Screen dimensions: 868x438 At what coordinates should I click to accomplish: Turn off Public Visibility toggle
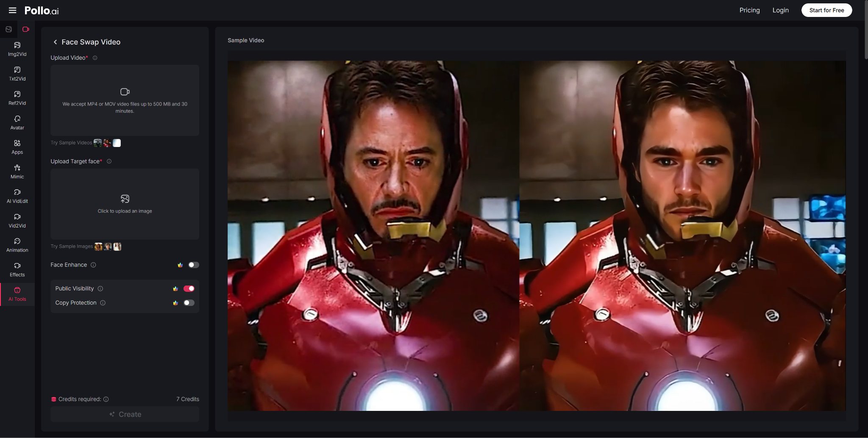[189, 288]
